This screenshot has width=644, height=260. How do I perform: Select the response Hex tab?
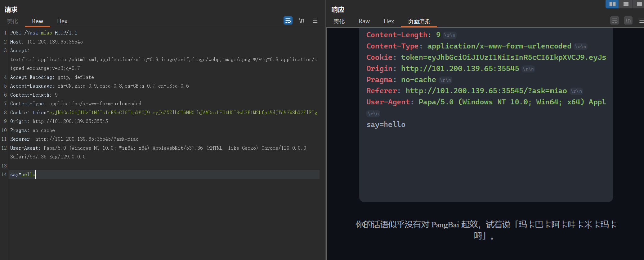click(x=389, y=21)
